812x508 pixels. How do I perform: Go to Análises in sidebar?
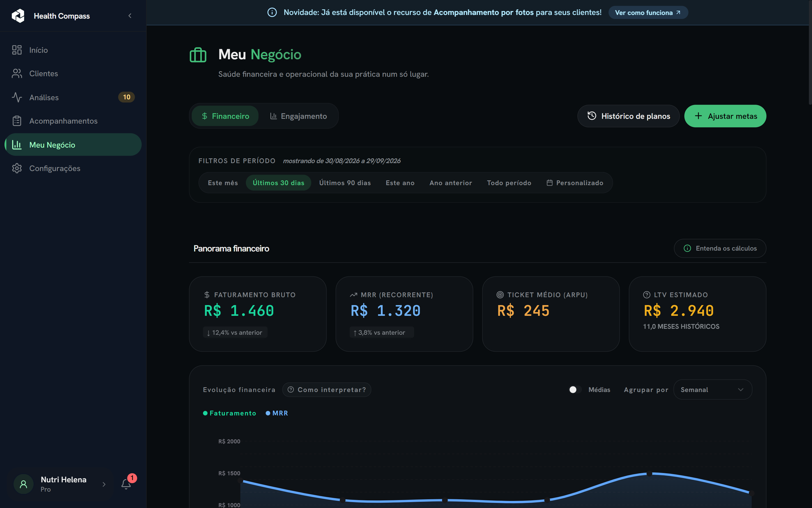coord(73,97)
